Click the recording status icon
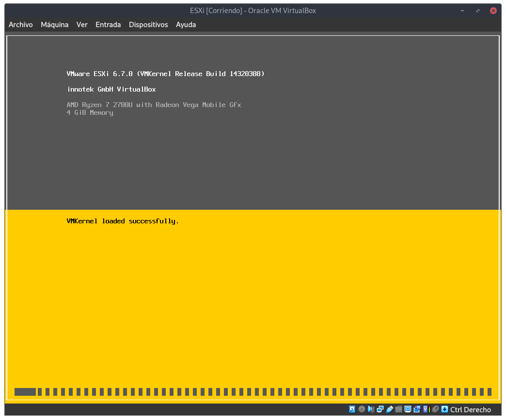The width and height of the screenshot is (506, 420). point(417,409)
